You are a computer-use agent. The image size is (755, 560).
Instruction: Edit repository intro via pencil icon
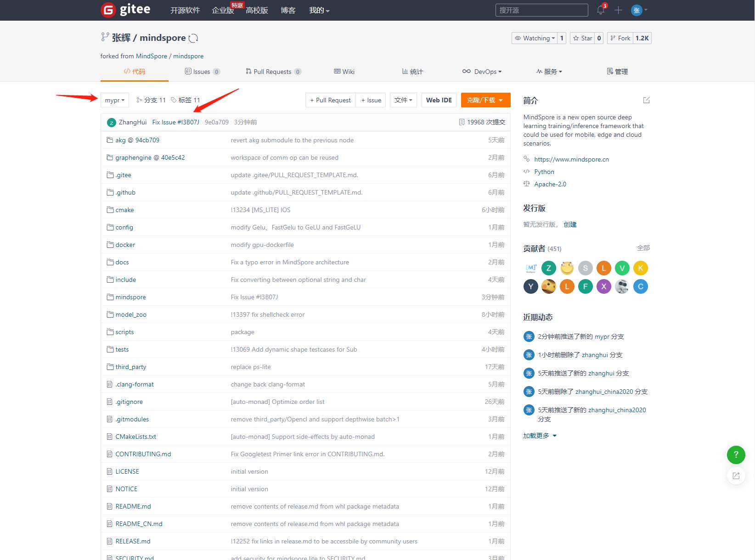646,100
